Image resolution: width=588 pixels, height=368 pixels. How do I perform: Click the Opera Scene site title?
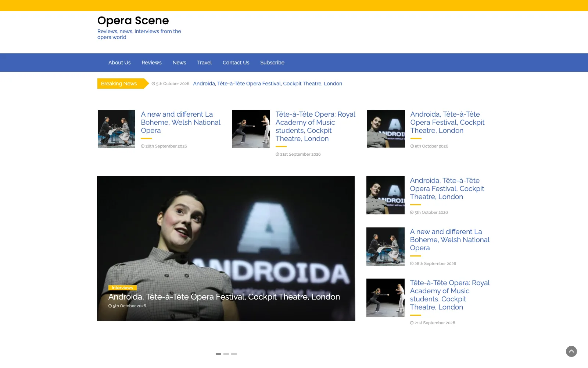click(133, 21)
